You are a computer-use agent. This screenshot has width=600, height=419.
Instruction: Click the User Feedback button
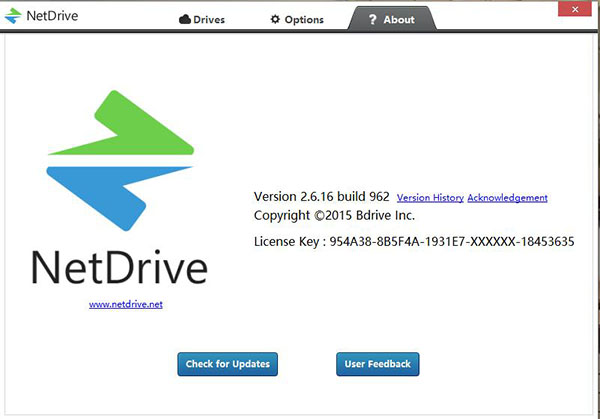(x=378, y=364)
